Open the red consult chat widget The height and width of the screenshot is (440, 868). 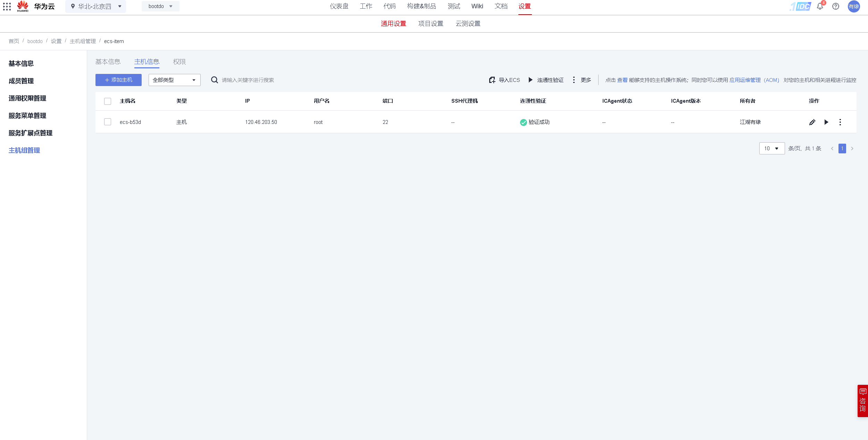tap(862, 401)
